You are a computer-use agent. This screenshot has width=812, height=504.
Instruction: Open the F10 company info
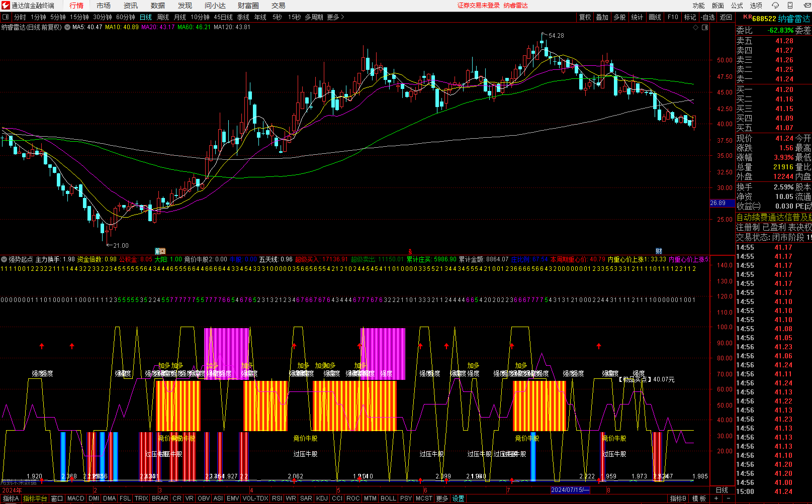[673, 17]
